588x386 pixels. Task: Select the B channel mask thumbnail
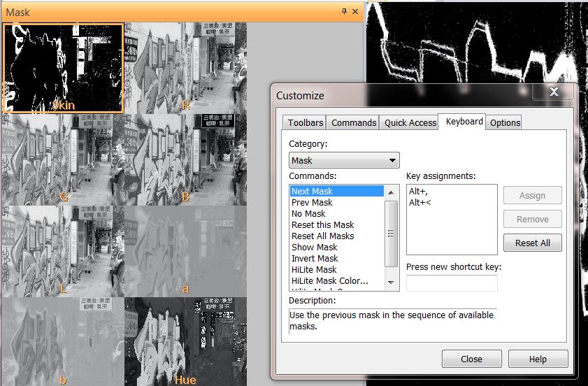(185, 159)
